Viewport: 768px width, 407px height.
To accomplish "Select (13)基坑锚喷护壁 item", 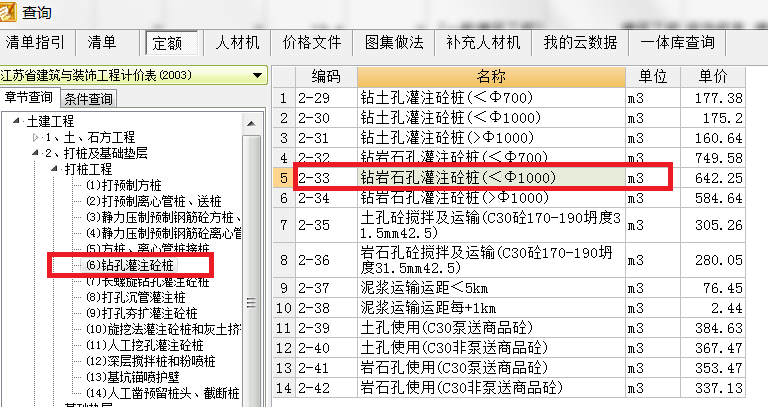I will point(133,378).
